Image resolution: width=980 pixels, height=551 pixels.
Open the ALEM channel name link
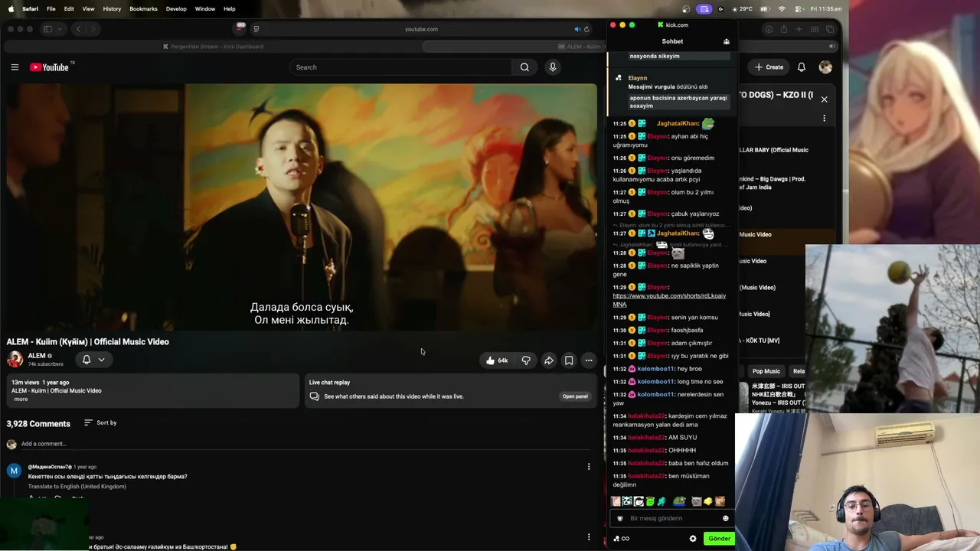(37, 356)
